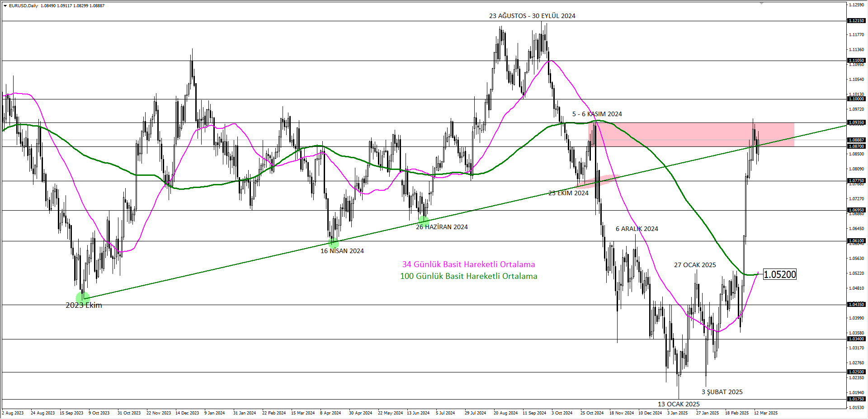Click the '2023 Ekim' annotation
868x419 pixels.
84,305
